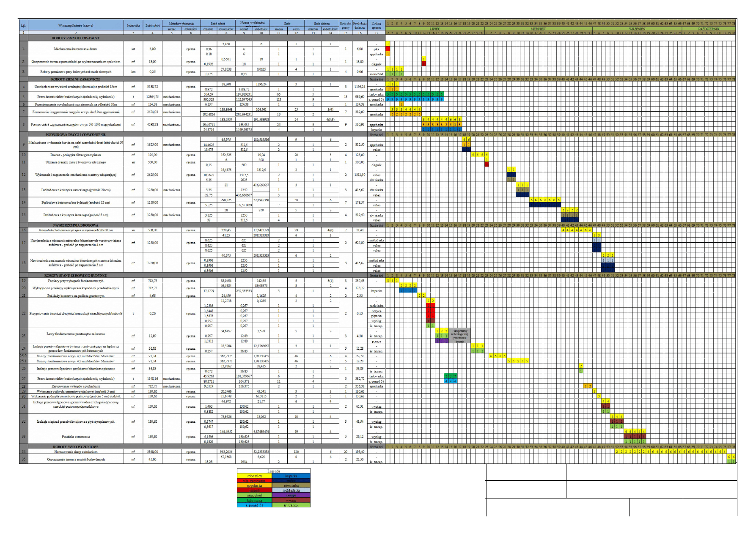The height and width of the screenshot is (534, 756).
Task: Select the light-blue 's. ponad 5 t' legend cell
Action: pyautogui.click(x=255, y=505)
